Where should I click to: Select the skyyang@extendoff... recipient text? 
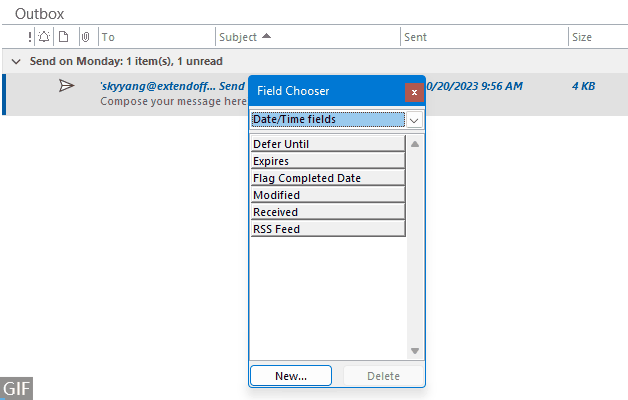pos(157,86)
